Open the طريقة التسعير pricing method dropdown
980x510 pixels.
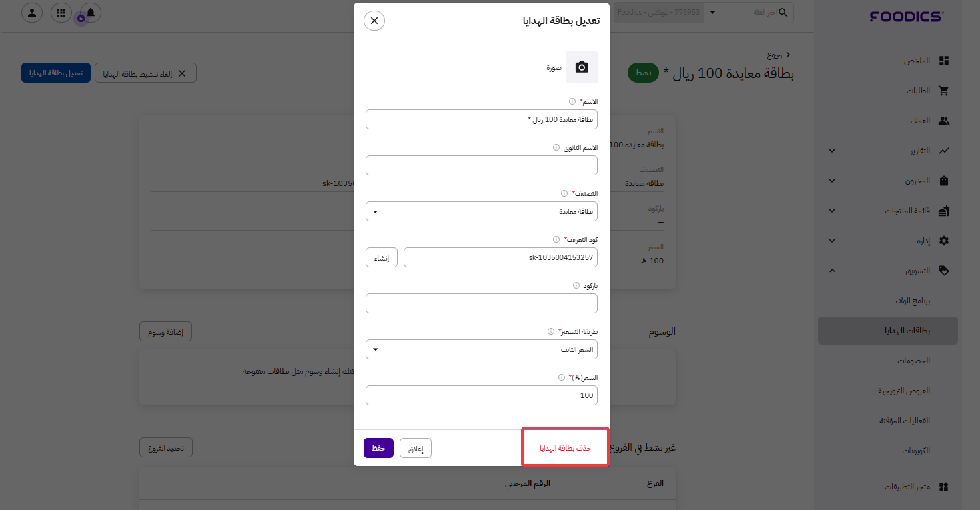(481, 349)
